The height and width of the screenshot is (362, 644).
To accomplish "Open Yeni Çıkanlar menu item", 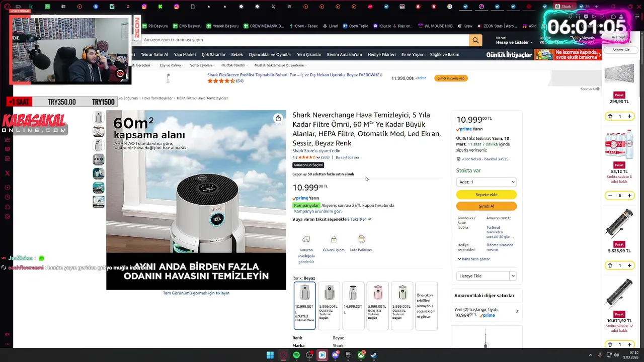I will pyautogui.click(x=309, y=55).
